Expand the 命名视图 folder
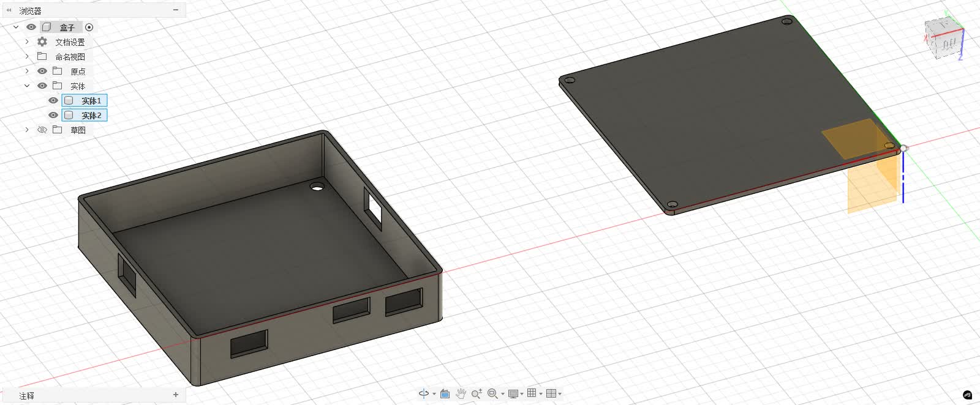This screenshot has height=405, width=980. pyautogui.click(x=27, y=56)
